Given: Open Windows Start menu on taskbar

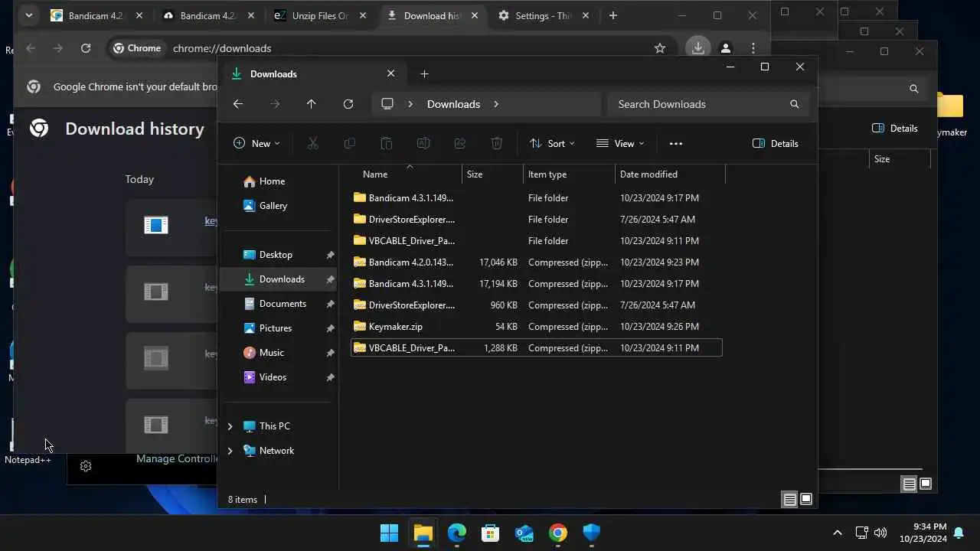Looking at the screenshot, I should [389, 533].
